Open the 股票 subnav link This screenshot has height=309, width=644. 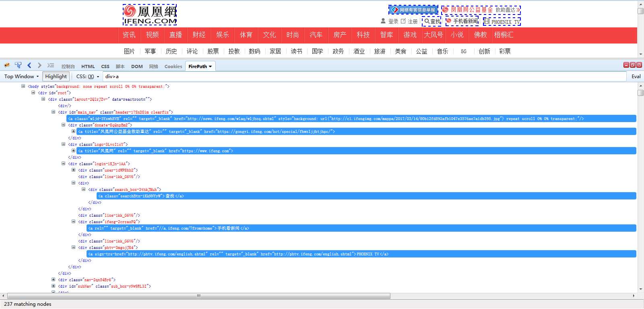(213, 51)
